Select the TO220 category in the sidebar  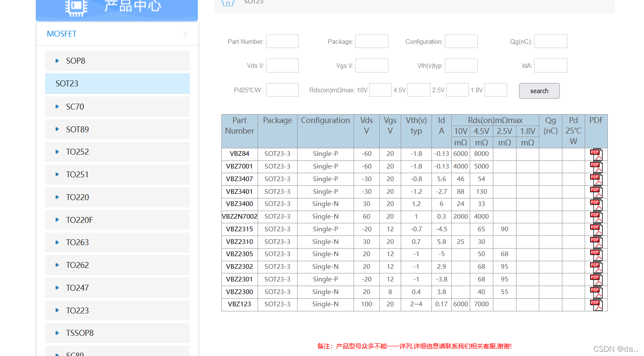coord(77,197)
